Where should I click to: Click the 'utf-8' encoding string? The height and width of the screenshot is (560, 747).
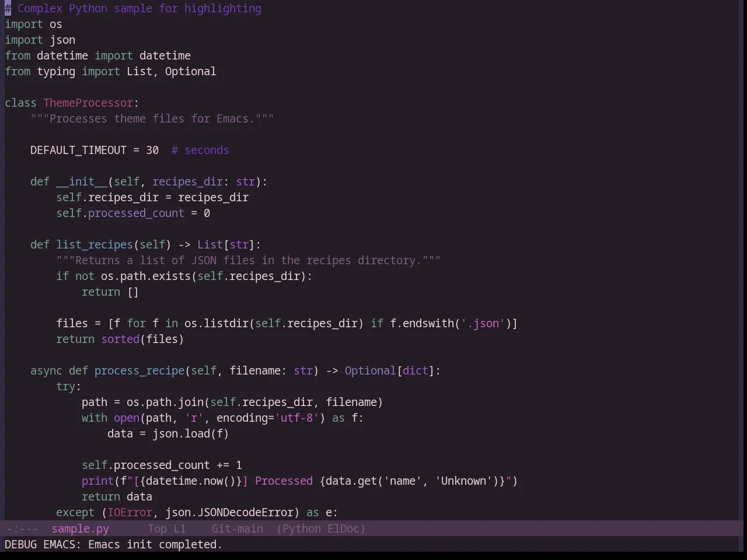[x=296, y=418]
